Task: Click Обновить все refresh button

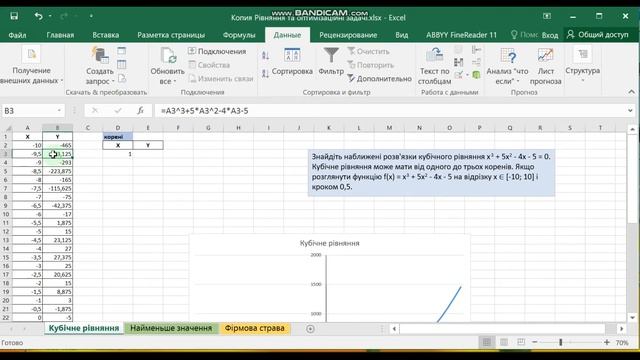Action: click(x=167, y=66)
